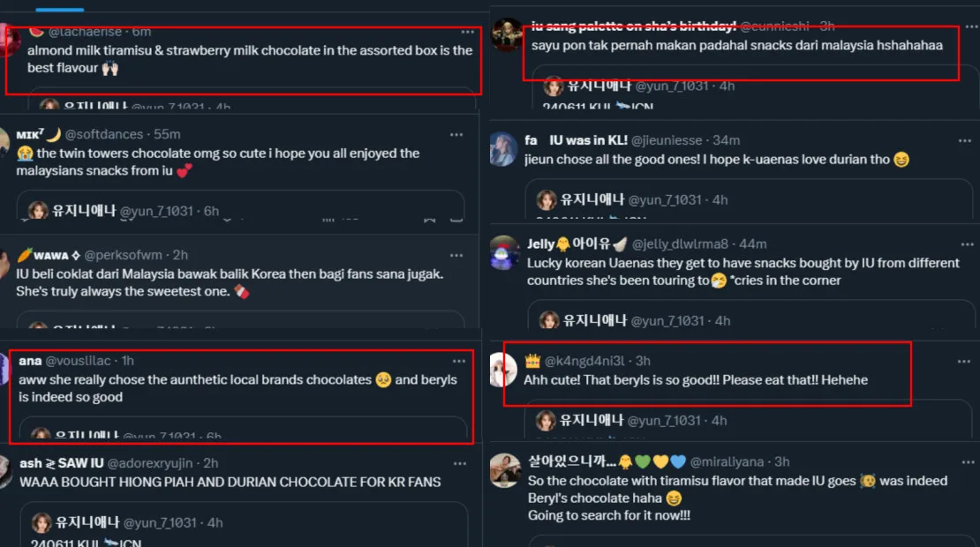Open three-dot menu on Jelly's tweet
The height and width of the screenshot is (547, 980).
[964, 244]
